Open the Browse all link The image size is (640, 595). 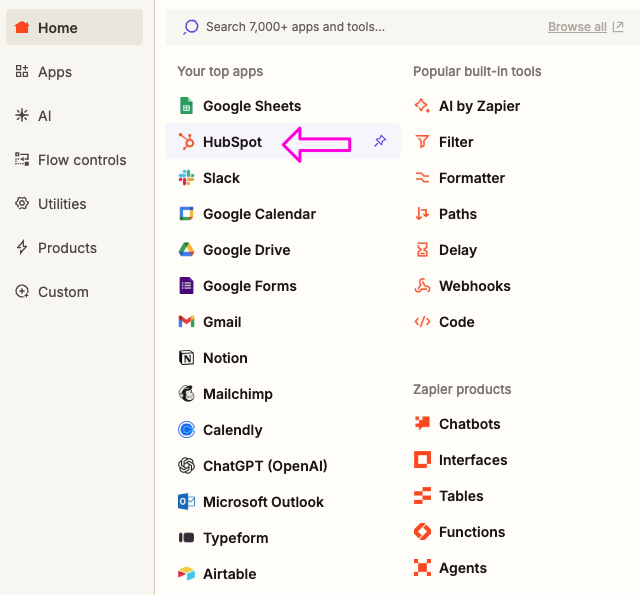577,27
